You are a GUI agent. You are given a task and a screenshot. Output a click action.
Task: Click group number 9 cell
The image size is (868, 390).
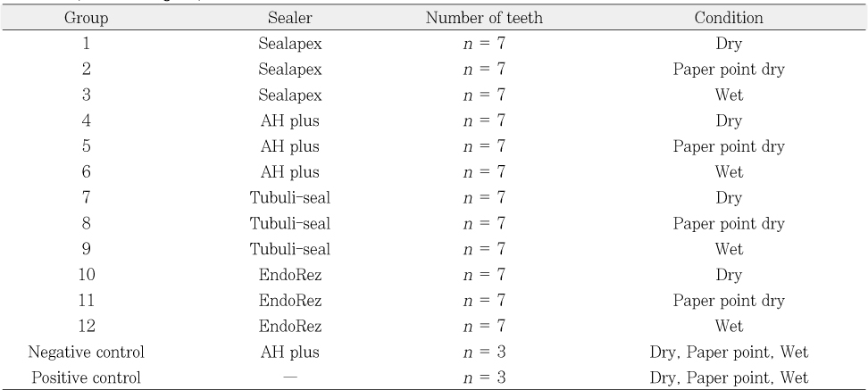[86, 249]
